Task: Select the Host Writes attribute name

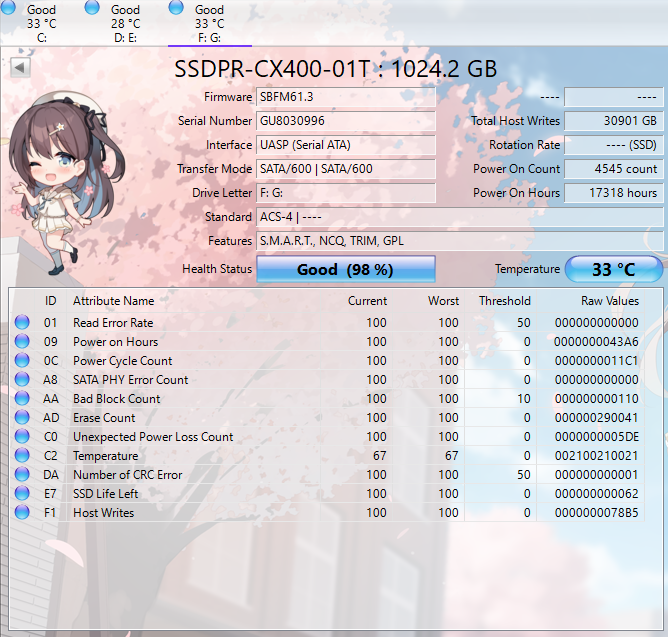Action: coord(104,513)
